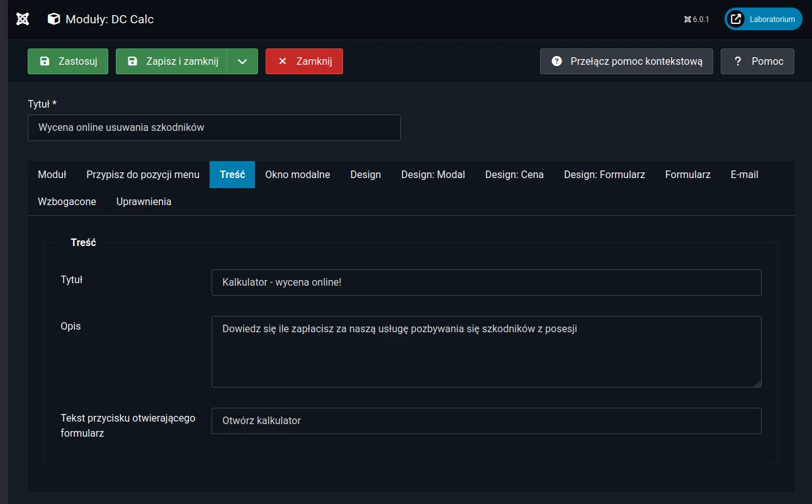Click Zapisz i zamknij button
The image size is (812, 504).
point(171,61)
